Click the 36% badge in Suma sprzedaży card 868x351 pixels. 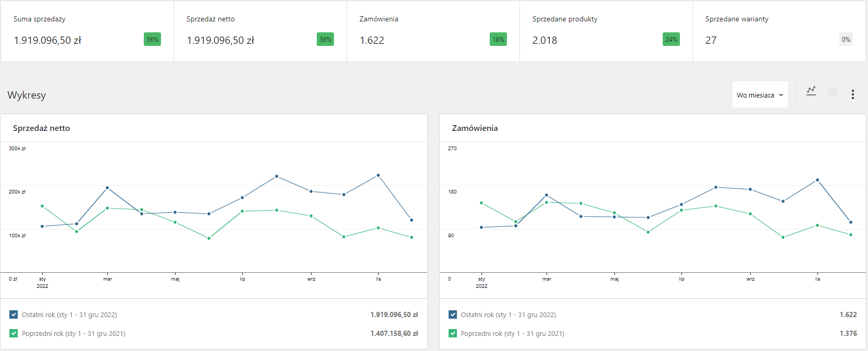point(152,40)
